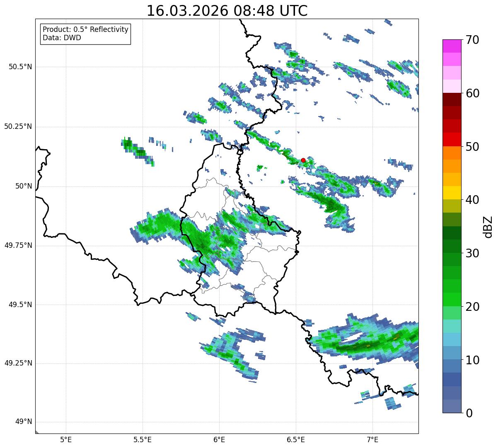498x448 pixels.
Task: Click the "Product: 0.5° Reflectivity" legend line
Action: pos(85,30)
